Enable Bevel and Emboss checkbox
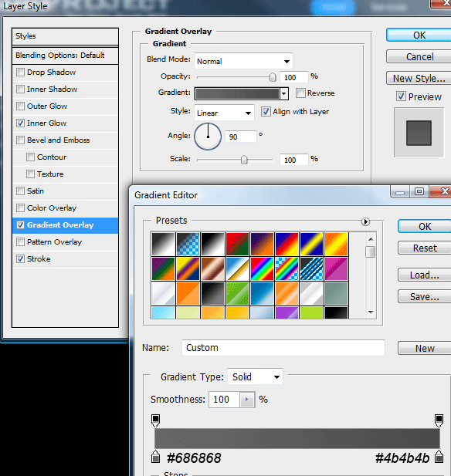 point(20,140)
